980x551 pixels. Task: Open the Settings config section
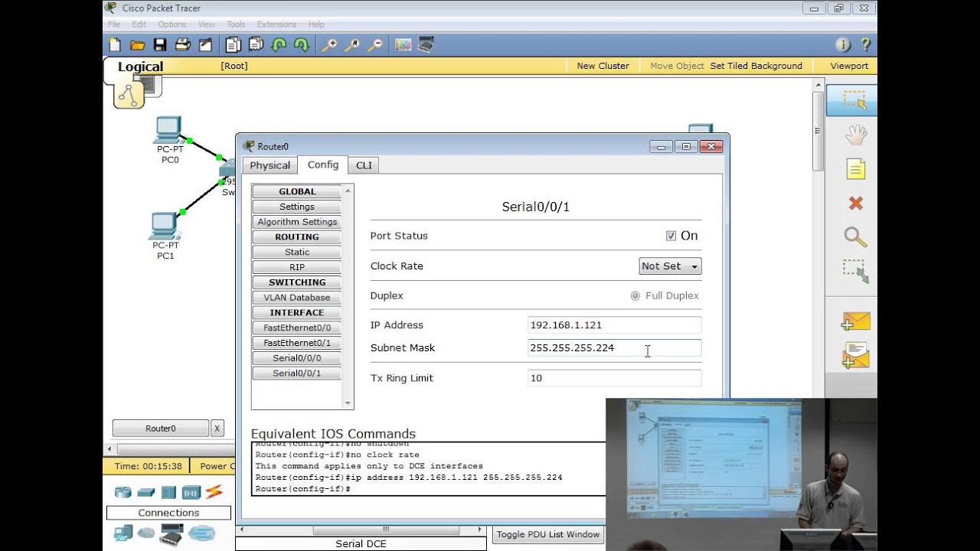[297, 207]
